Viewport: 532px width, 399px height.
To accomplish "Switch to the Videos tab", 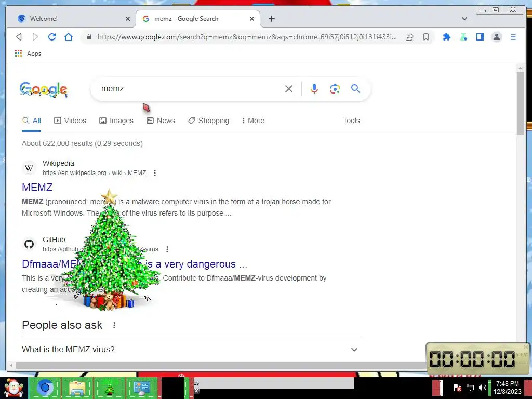I will pos(70,121).
